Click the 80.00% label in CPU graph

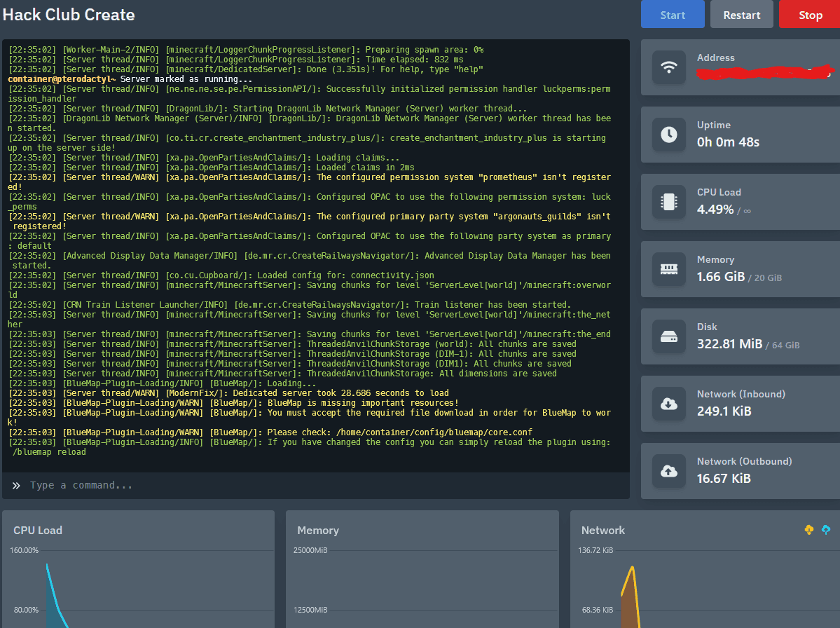pos(26,610)
